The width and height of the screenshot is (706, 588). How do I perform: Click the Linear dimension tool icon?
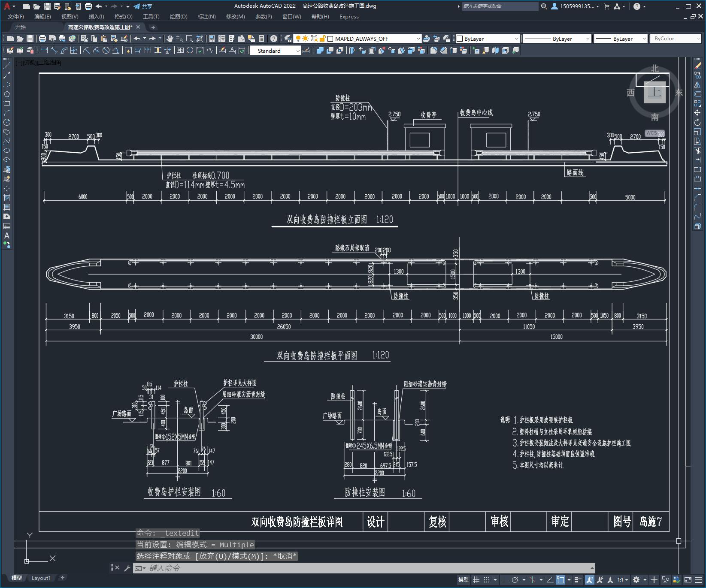43,51
